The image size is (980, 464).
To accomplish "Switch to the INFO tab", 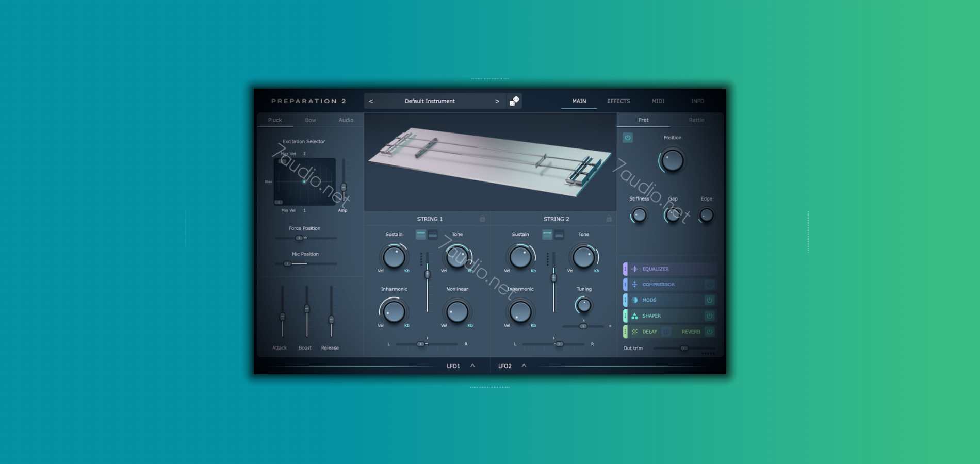I will click(697, 101).
